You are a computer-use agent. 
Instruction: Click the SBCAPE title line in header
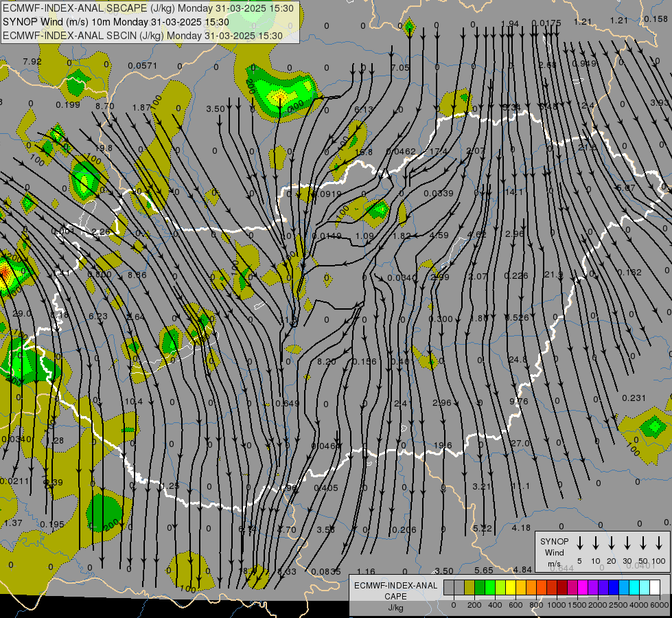[148, 8]
